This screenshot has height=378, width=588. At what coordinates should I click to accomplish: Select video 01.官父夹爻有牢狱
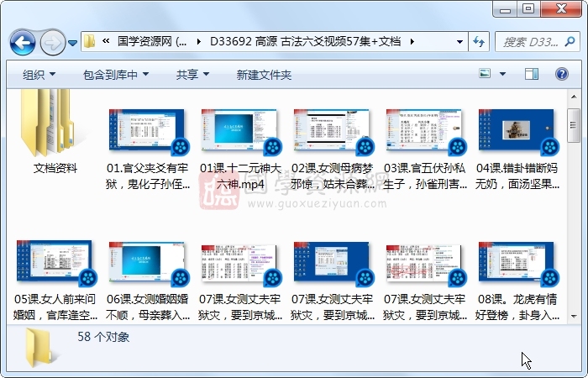point(147,150)
